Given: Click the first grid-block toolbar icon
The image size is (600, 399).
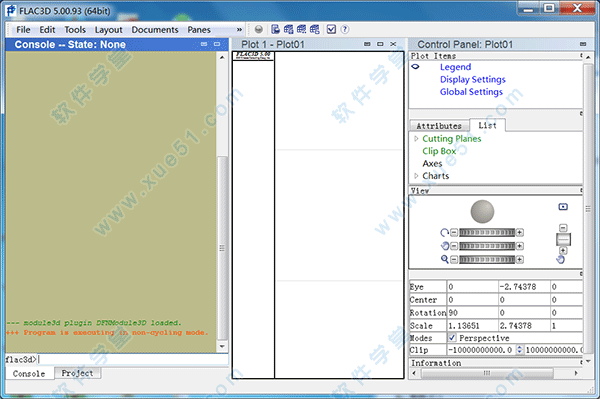Looking at the screenshot, I should tap(289, 29).
